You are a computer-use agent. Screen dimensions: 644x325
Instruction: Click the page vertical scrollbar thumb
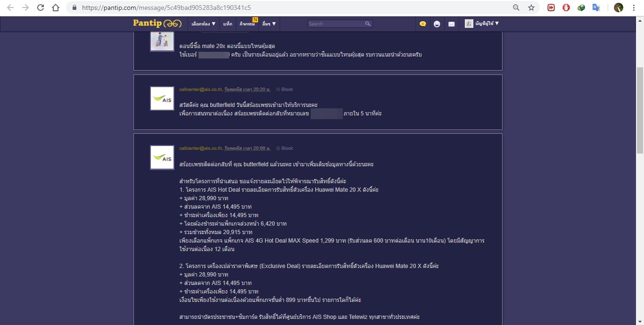point(640,110)
